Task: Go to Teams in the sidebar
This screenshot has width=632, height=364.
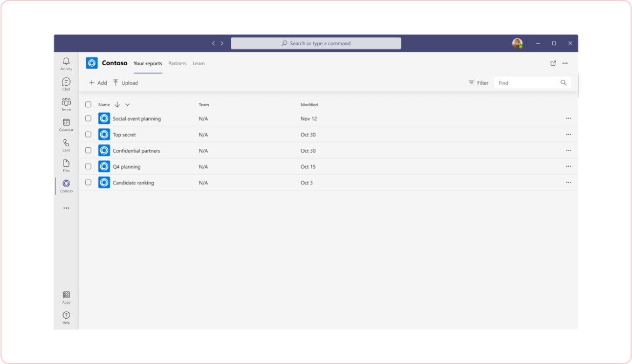Action: pos(66,105)
